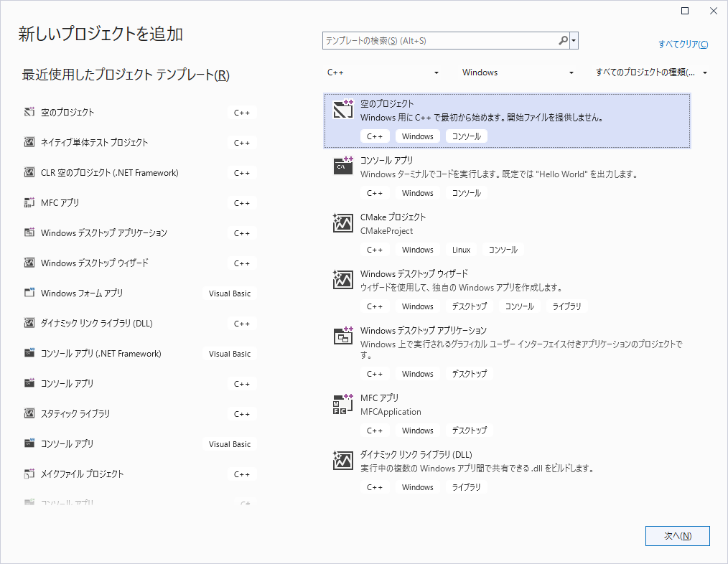Select recent template ネイティブ単体テスト プロジェクト
This screenshot has width=728, height=564.
[x=95, y=143]
